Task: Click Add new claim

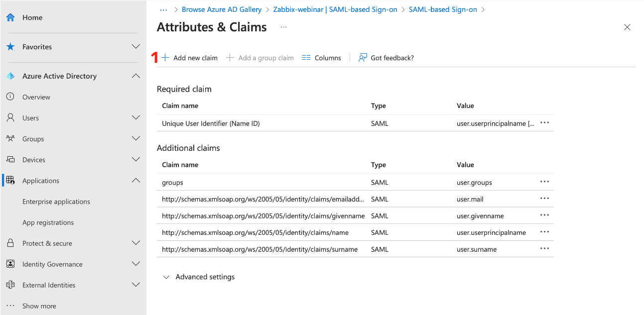Action: (190, 57)
